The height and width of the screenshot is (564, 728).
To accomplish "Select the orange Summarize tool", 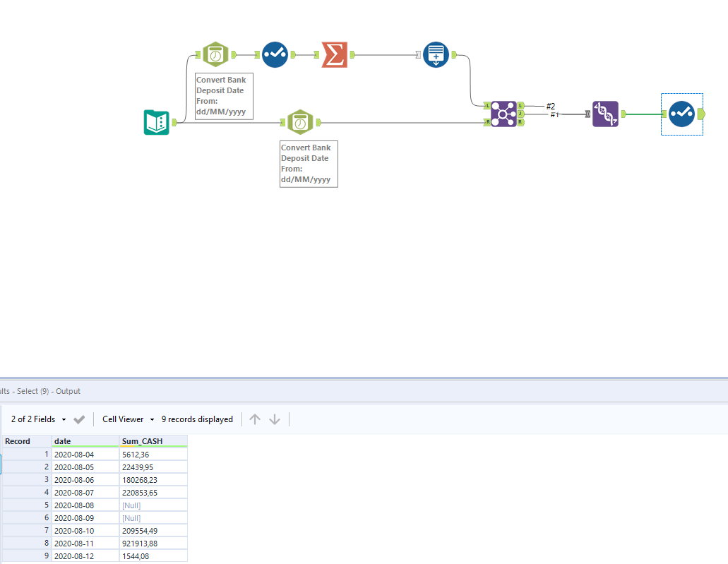I will [x=334, y=54].
